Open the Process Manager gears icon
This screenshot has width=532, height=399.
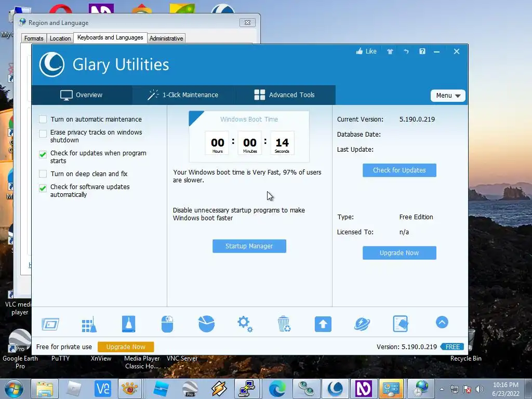[245, 324]
